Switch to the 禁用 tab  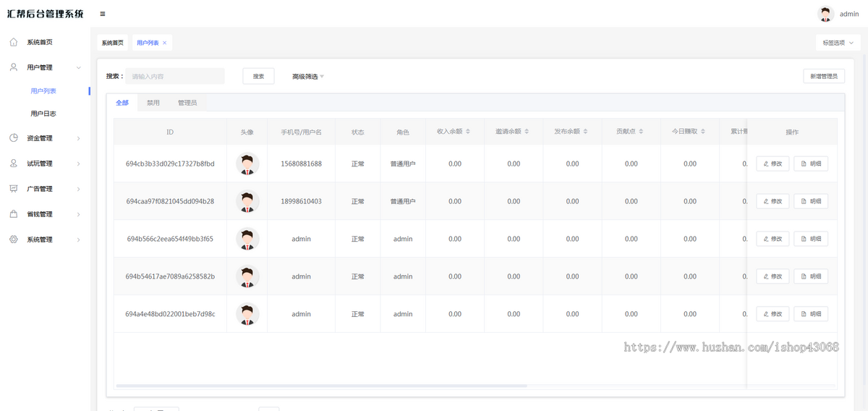(153, 103)
